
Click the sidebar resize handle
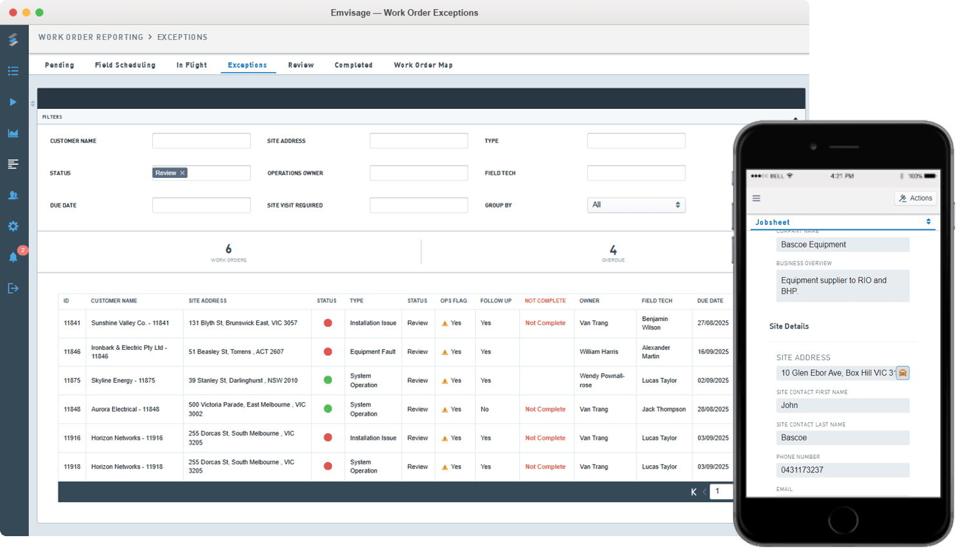pyautogui.click(x=33, y=103)
